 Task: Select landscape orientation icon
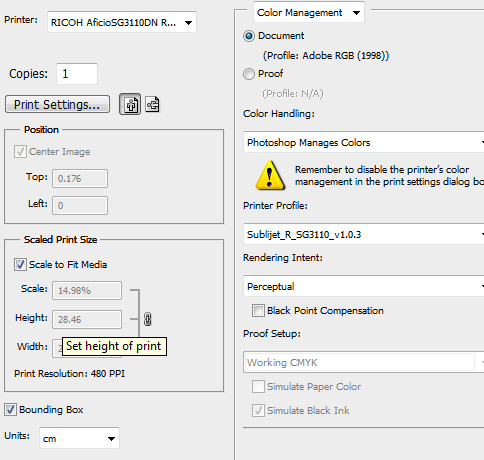[x=152, y=105]
